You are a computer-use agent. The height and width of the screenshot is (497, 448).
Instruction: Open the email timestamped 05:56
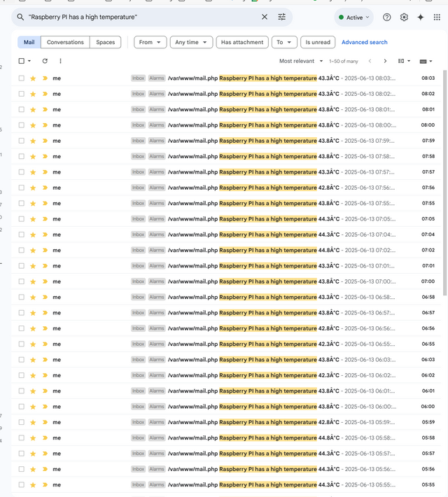pyautogui.click(x=226, y=469)
